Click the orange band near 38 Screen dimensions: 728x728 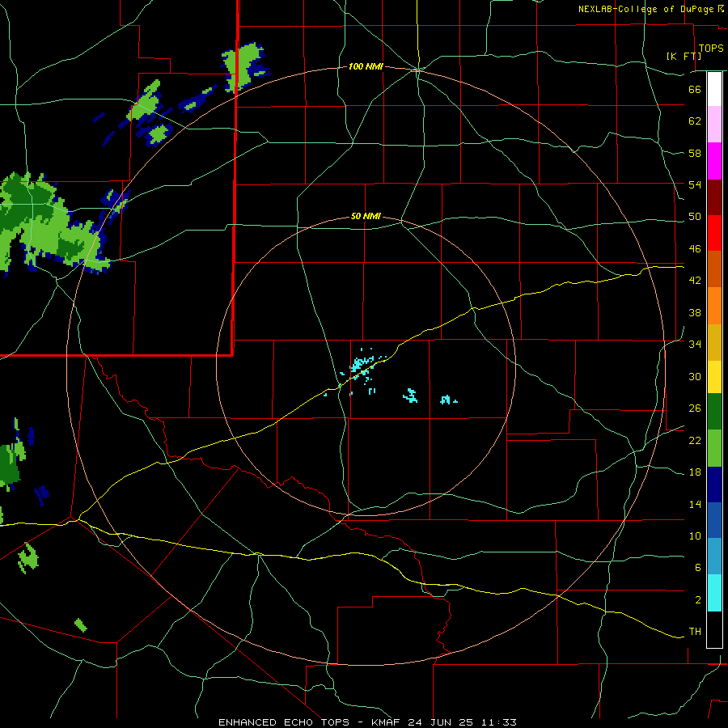(x=714, y=306)
